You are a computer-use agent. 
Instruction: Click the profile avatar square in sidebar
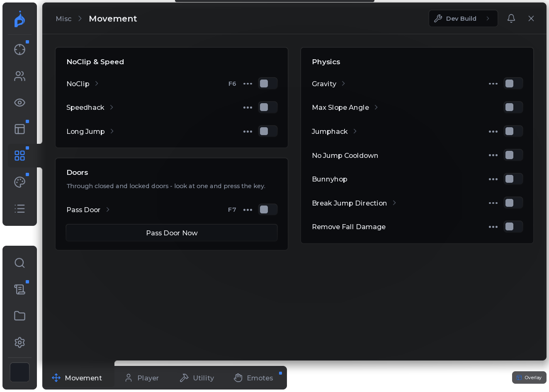tap(19, 372)
